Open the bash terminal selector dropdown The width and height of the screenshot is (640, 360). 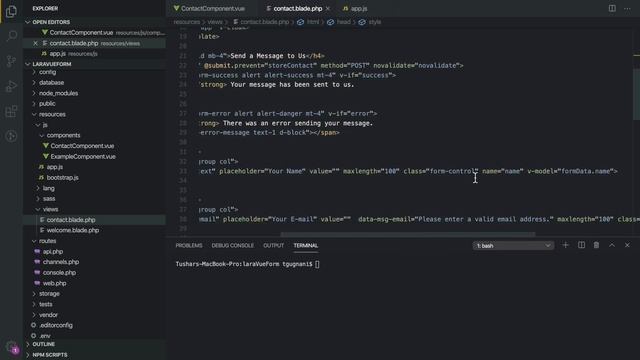[513, 246]
